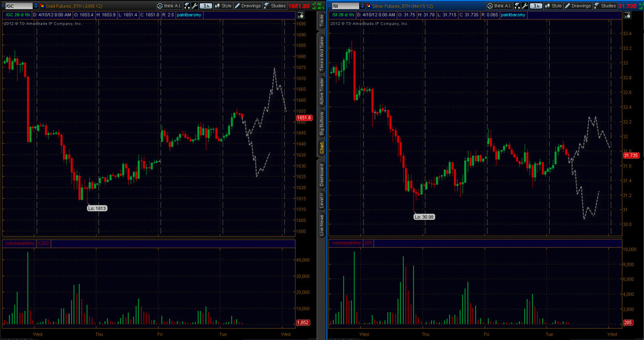The image size is (644, 340).
Task: Switch to the Times And Sales tab
Action: coord(322,53)
